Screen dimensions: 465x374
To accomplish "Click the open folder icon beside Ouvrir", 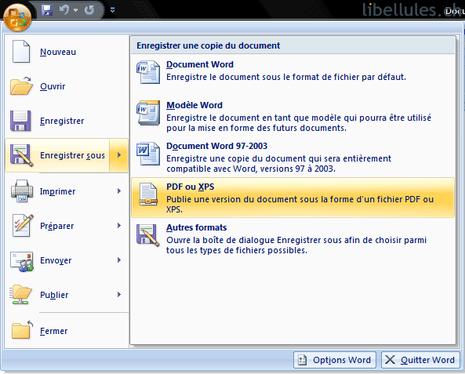I will click(21, 86).
